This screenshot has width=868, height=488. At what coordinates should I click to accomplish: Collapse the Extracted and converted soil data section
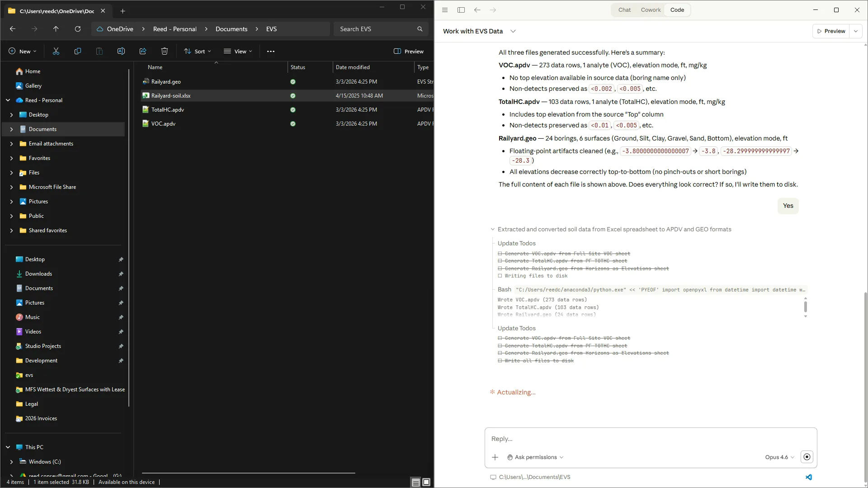493,230
